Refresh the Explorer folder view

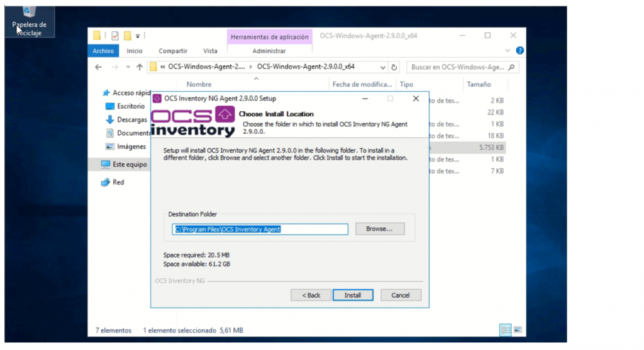point(394,67)
